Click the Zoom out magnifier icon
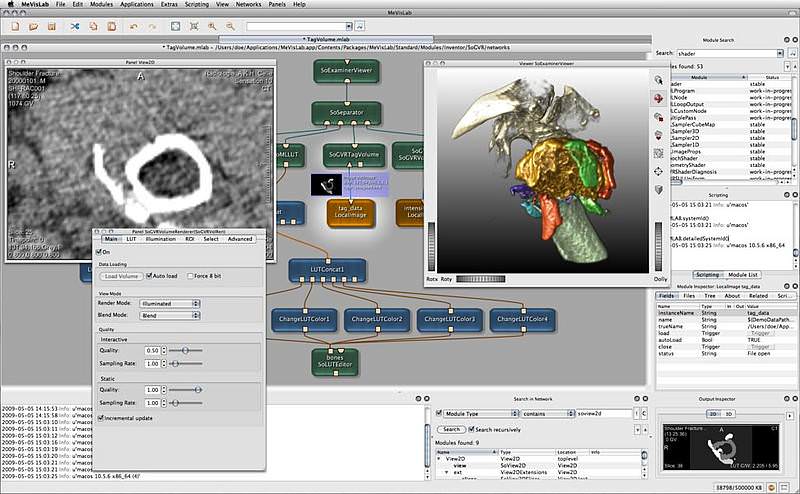Viewport: 800px width, 494px height. click(x=231, y=26)
